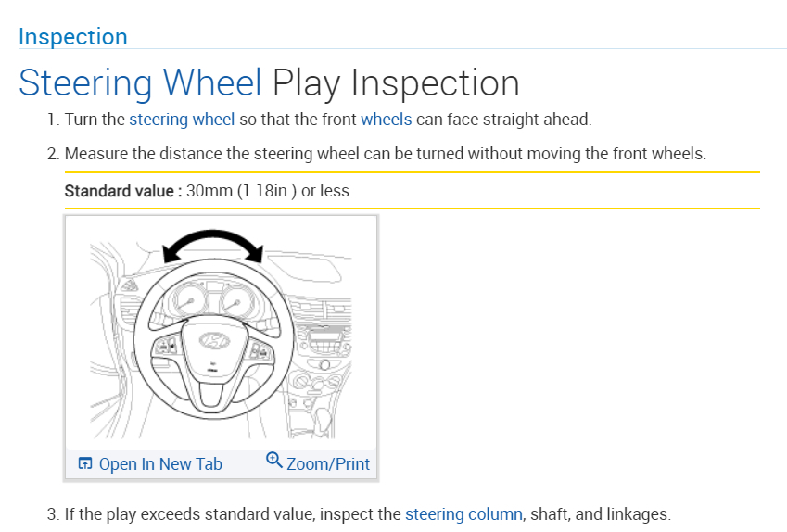This screenshot has height=532, width=787.
Task: Click the Zoom/Print magnifier icon
Action: [x=273, y=460]
